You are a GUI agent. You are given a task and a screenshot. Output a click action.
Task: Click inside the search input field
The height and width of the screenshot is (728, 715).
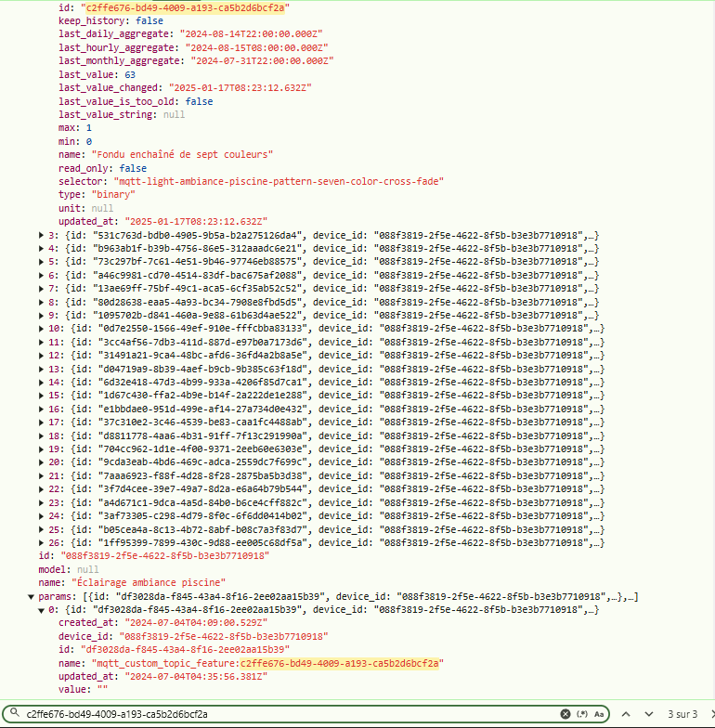[x=279, y=714]
